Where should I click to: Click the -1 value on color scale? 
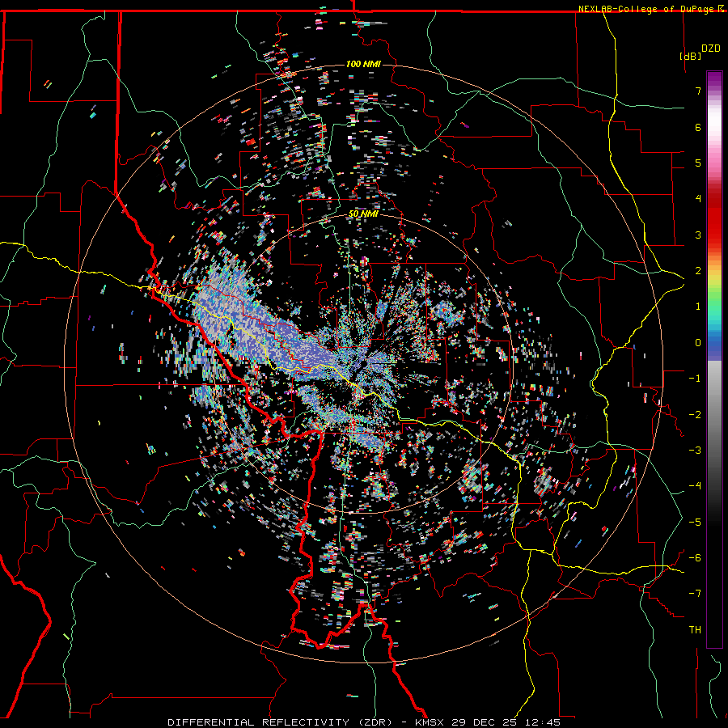coord(695,379)
